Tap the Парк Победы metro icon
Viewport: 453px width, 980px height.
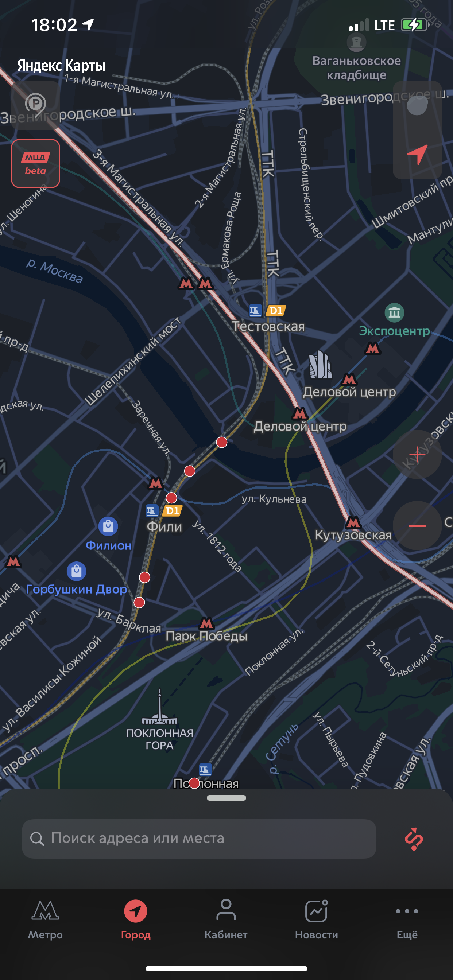pos(206,623)
